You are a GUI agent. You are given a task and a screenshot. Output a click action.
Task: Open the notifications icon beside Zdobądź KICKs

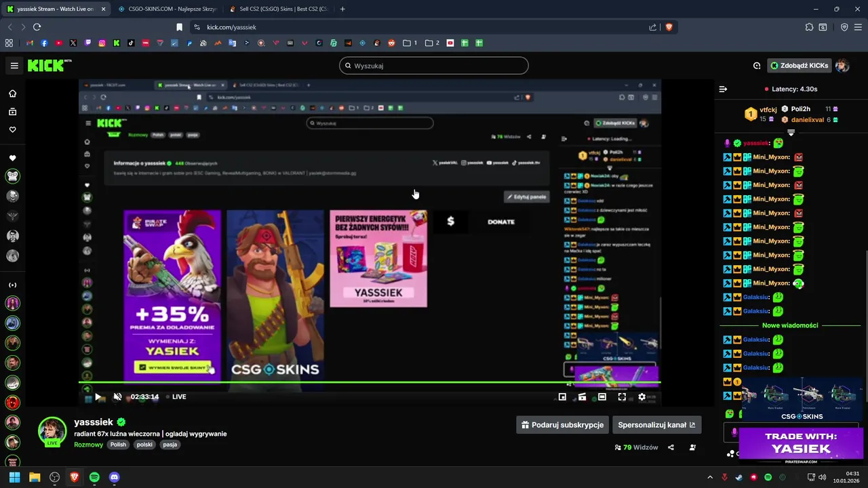pos(757,66)
